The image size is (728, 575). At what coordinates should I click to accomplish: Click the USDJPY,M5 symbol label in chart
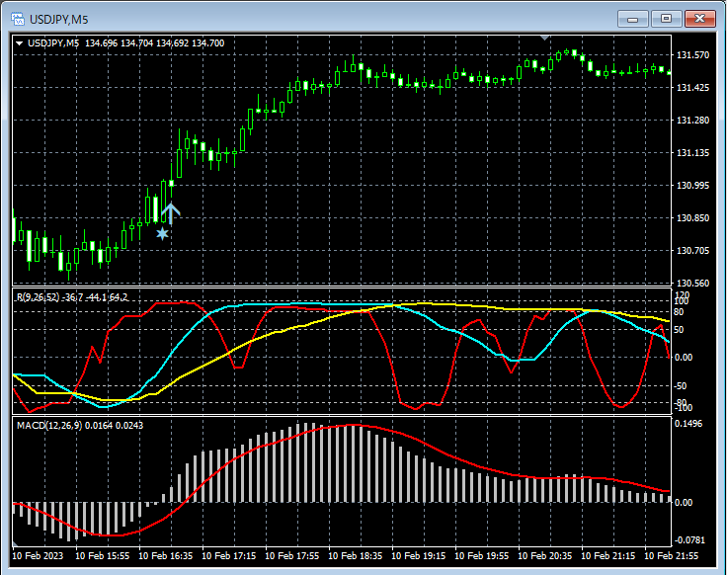tap(53, 42)
